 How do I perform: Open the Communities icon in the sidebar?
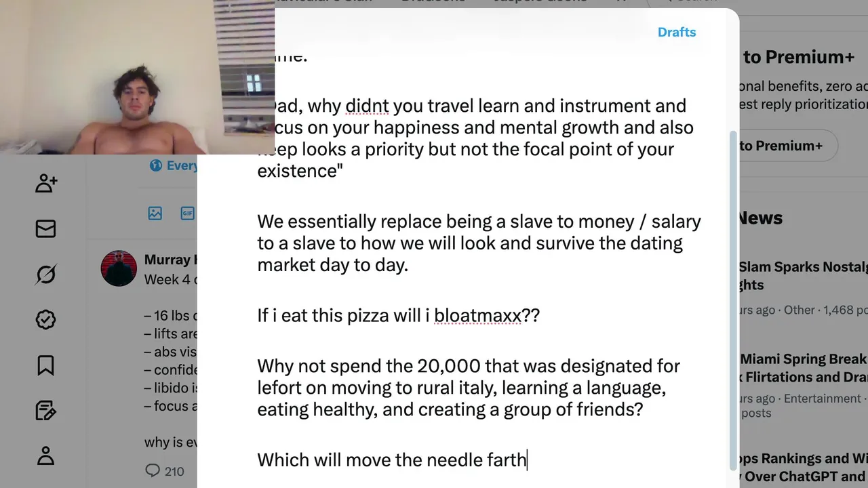click(x=46, y=183)
